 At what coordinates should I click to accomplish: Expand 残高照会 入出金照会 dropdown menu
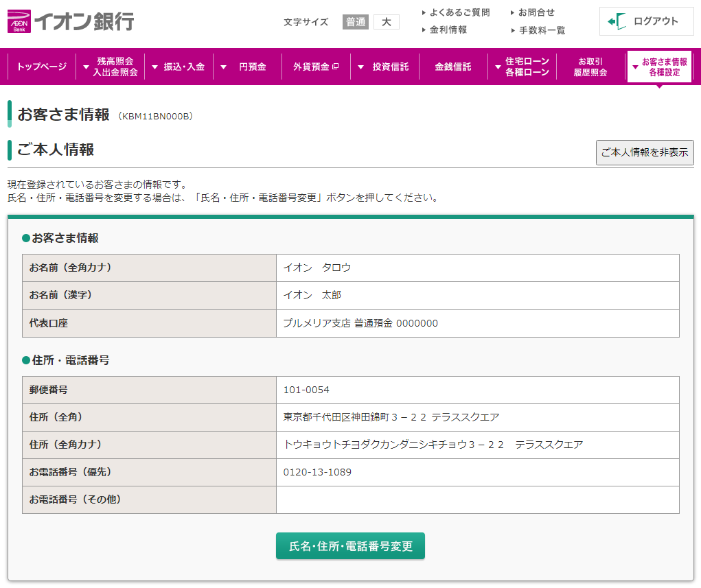[x=110, y=67]
